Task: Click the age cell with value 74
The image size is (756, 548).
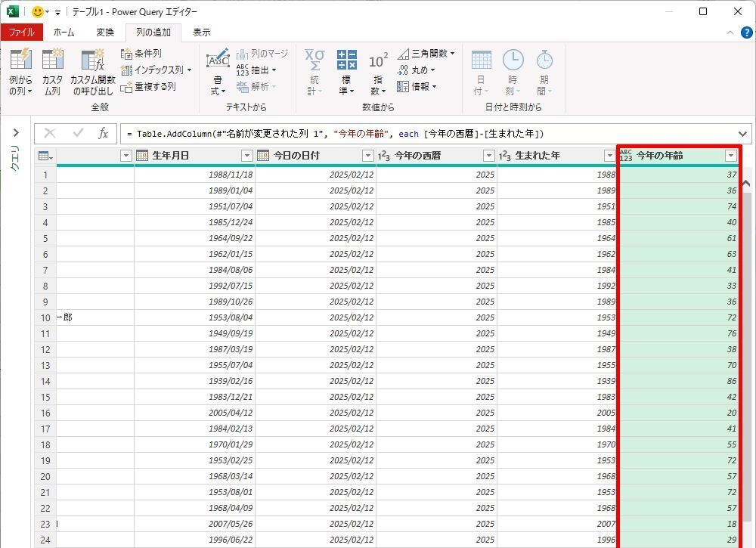Action: click(678, 206)
